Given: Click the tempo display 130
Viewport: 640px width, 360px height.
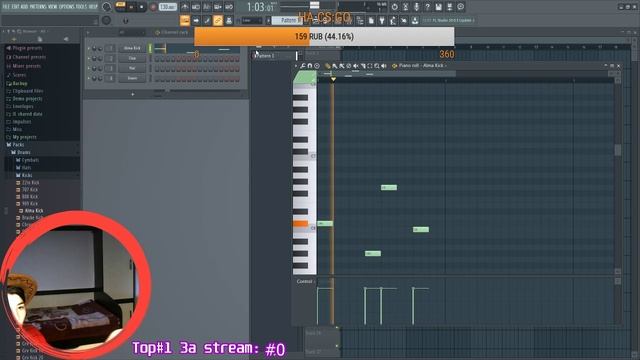Looking at the screenshot, I should click(168, 7).
